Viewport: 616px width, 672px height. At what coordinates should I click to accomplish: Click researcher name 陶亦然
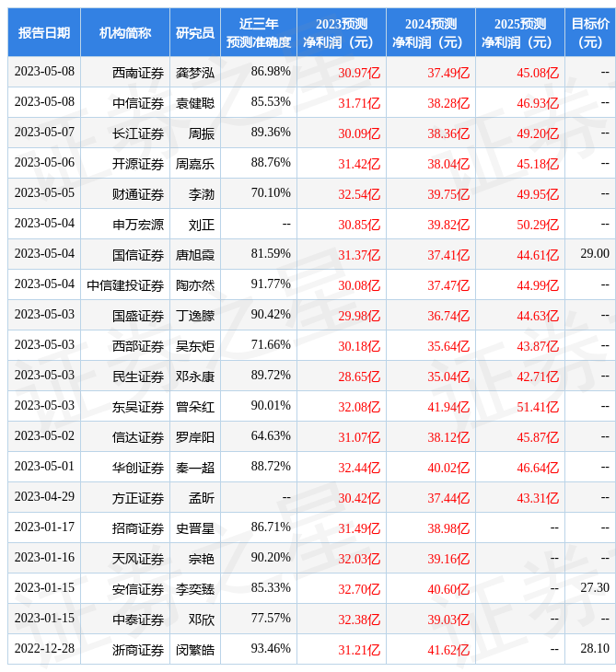pos(195,285)
